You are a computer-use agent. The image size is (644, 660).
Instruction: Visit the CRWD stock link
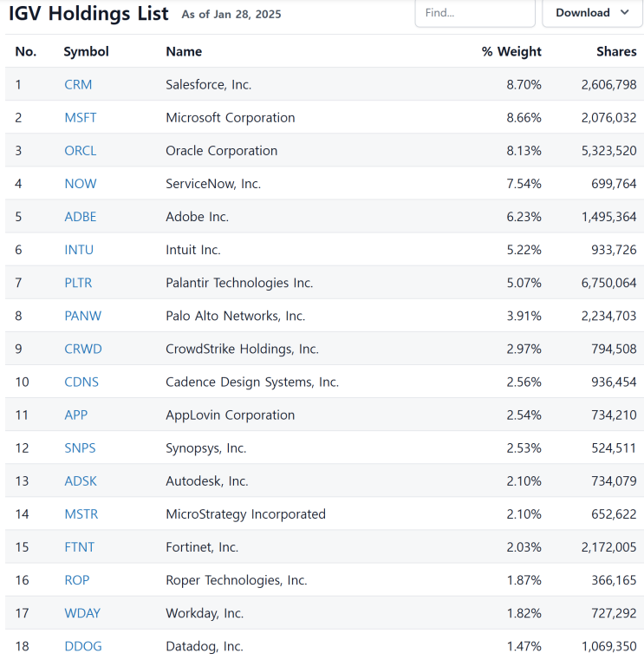pos(83,349)
